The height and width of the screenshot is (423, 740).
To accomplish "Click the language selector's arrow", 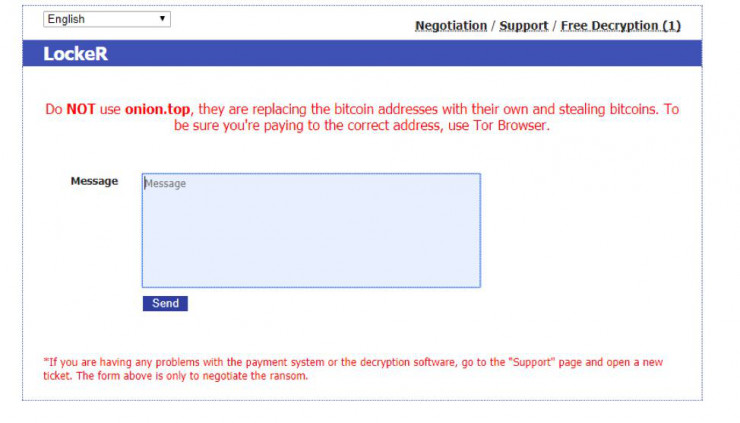I will [x=162, y=19].
